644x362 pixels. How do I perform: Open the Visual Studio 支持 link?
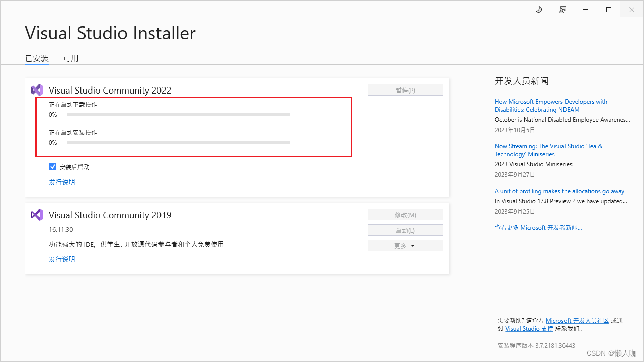pos(529,329)
